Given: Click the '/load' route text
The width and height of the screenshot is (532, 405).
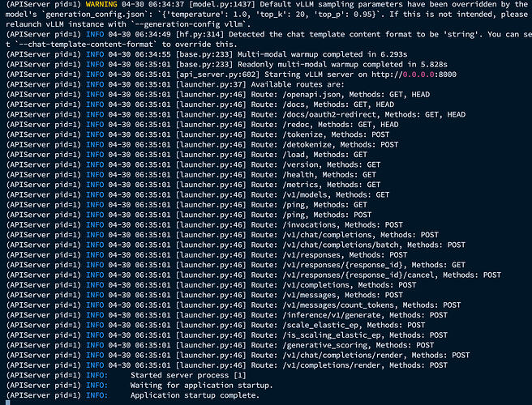Looking at the screenshot, I should coord(294,155).
